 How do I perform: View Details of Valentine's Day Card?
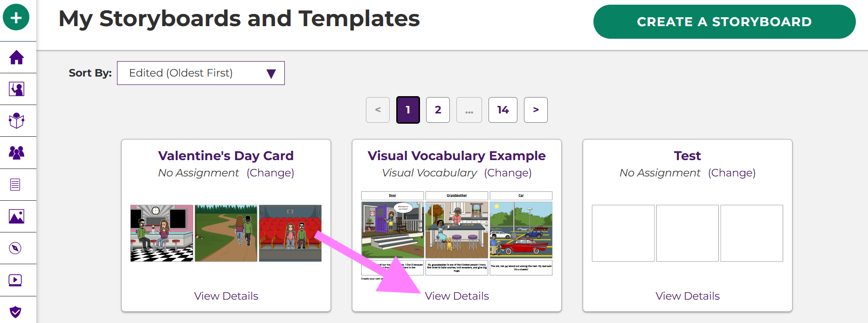click(x=226, y=296)
